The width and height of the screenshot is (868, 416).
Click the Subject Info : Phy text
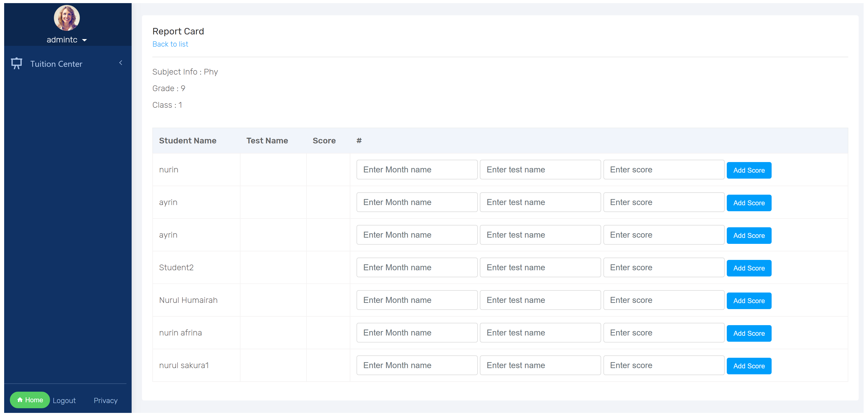185,72
